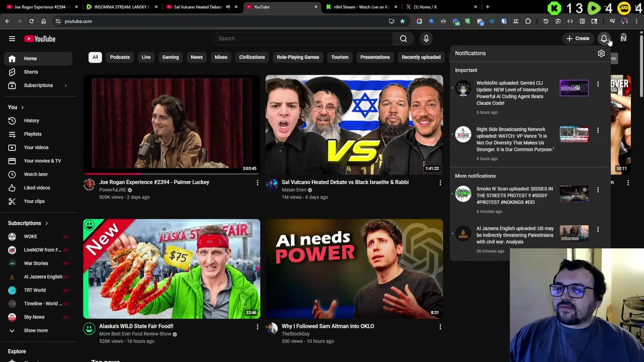Click the search magnifier button
644x362 pixels.
pos(404,39)
